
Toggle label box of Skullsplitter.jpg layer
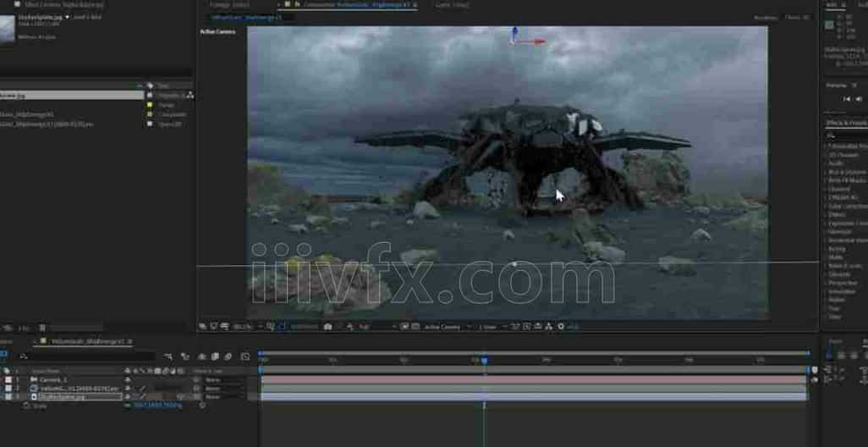(x=8, y=396)
